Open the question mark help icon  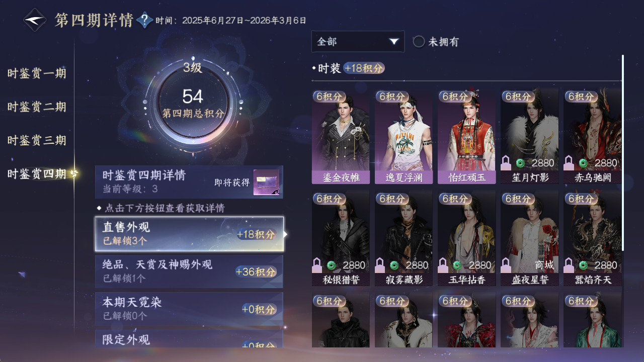145,20
